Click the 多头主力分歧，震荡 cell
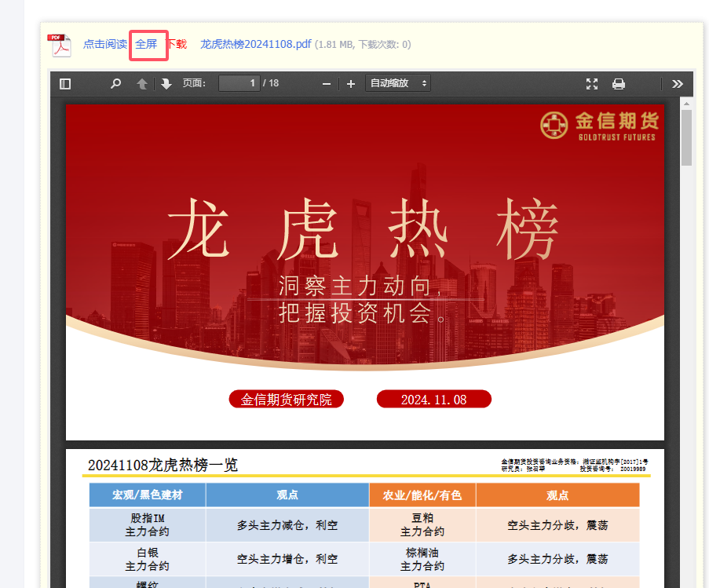This screenshot has height=588, width=709. [557, 559]
